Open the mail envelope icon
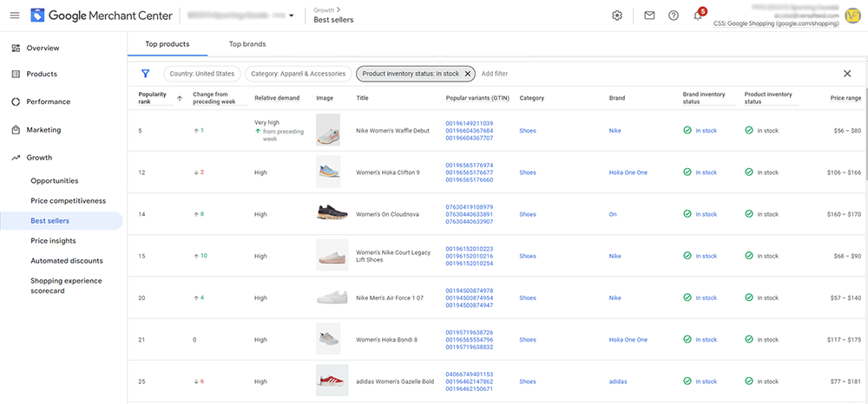The width and height of the screenshot is (868, 404). coord(649,16)
